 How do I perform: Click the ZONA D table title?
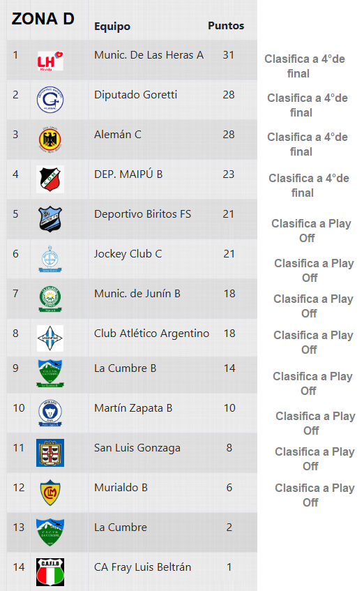43,19
